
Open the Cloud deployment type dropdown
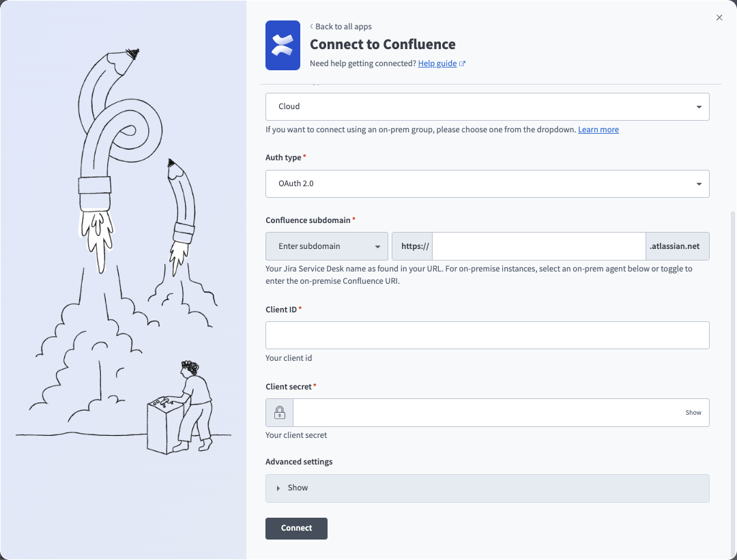(x=487, y=106)
